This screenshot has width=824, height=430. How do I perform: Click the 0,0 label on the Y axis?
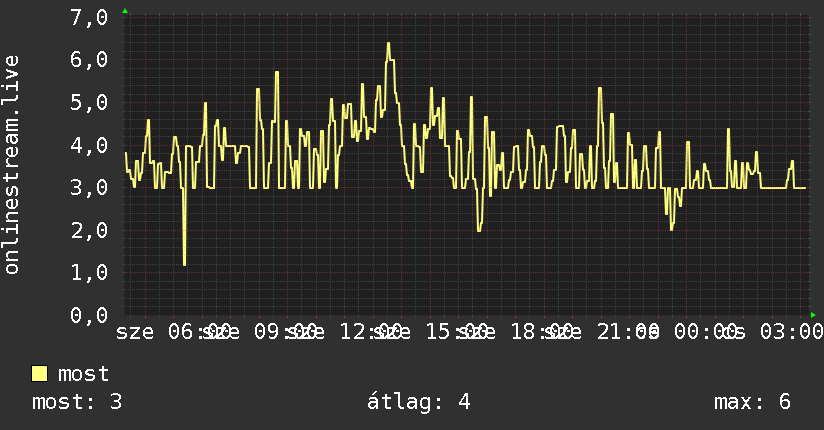tap(89, 315)
